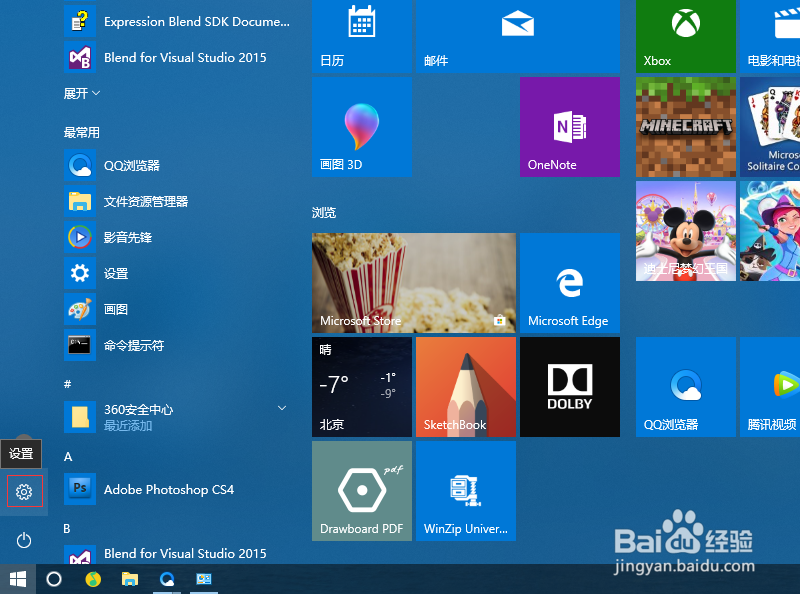Close the Start menu via the Windows Start button
Viewport: 800px width, 594px height.
click(18, 579)
